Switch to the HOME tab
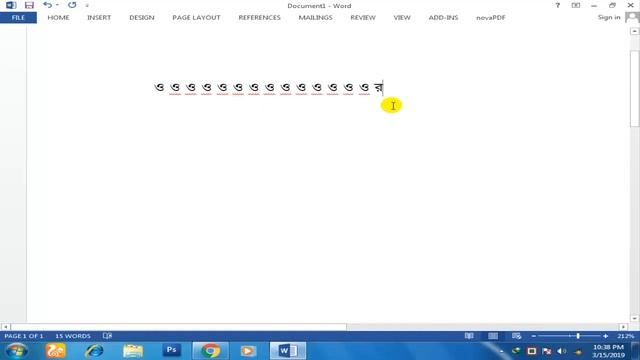 [58, 18]
